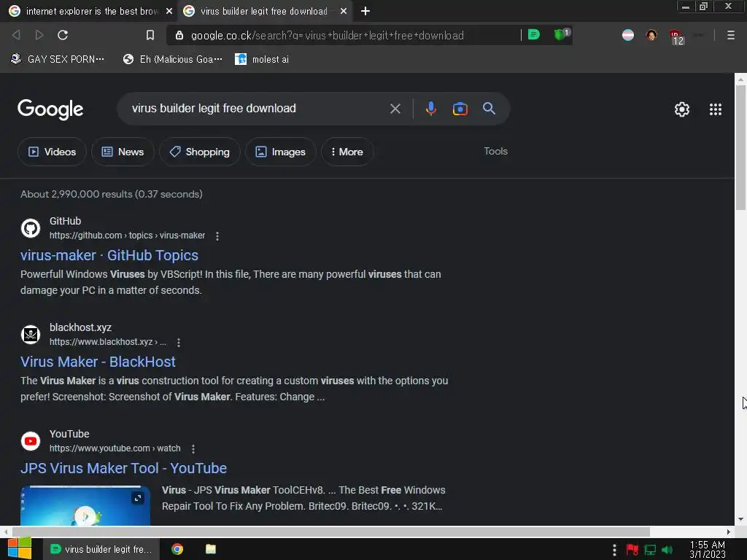This screenshot has height=560, width=747.
Task: Go forward using the browser forward arrow
Action: (x=39, y=35)
